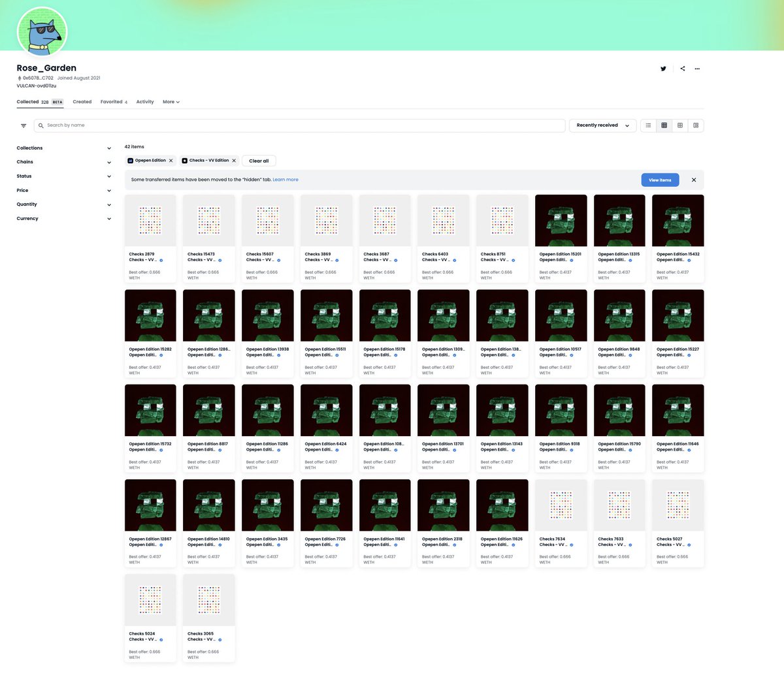Open the Checks 8751 thumbnail
This screenshot has width=784, height=683.
click(x=502, y=221)
